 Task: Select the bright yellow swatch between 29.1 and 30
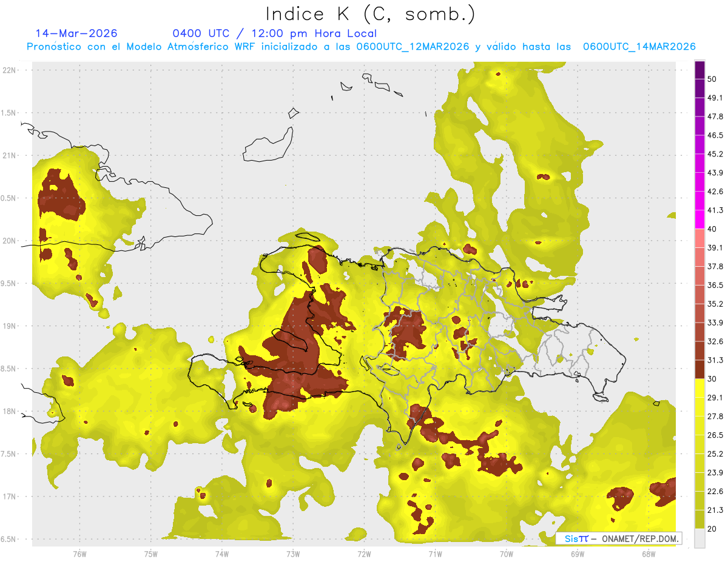coord(699,388)
